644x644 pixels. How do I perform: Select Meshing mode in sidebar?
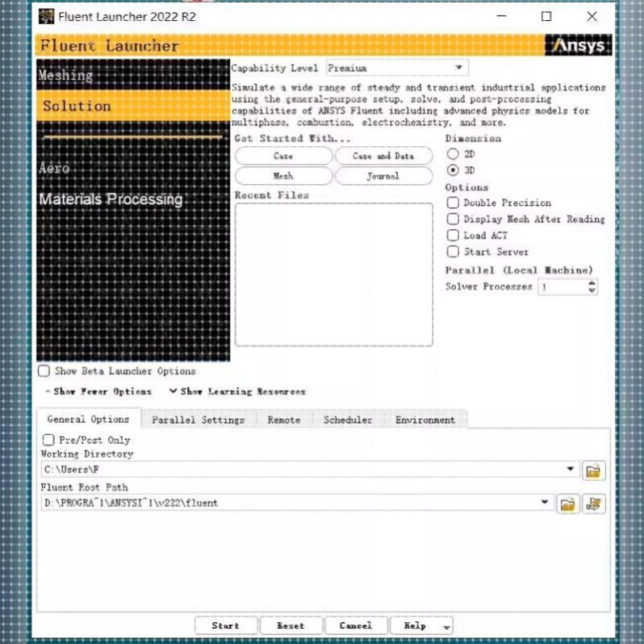click(133, 75)
